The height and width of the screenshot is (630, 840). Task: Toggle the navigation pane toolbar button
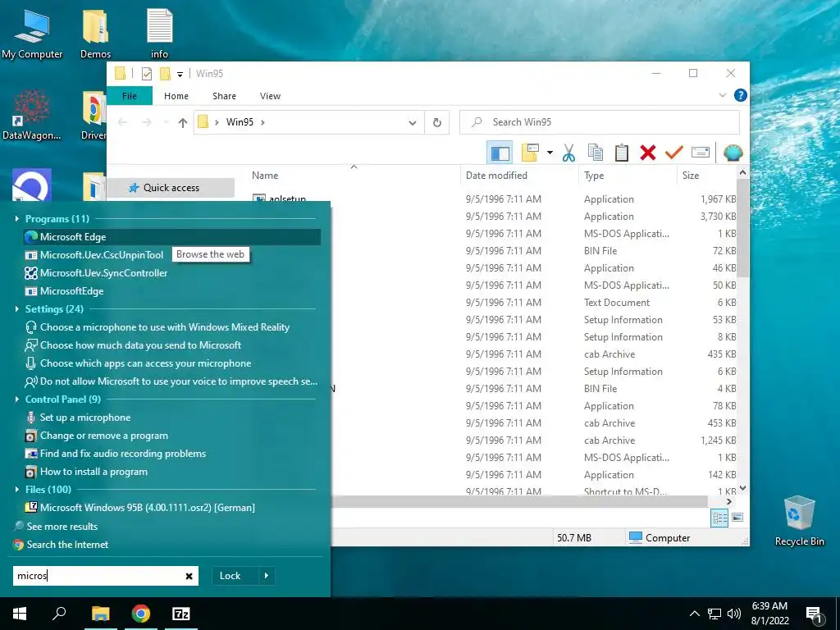point(500,153)
